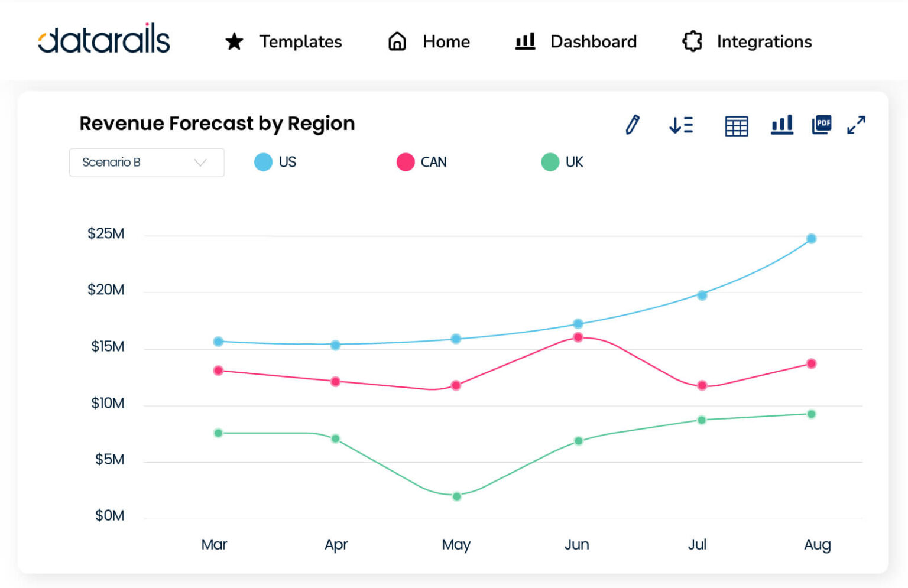The width and height of the screenshot is (908, 588).
Task: Click the August data point on US line
Action: pos(810,238)
